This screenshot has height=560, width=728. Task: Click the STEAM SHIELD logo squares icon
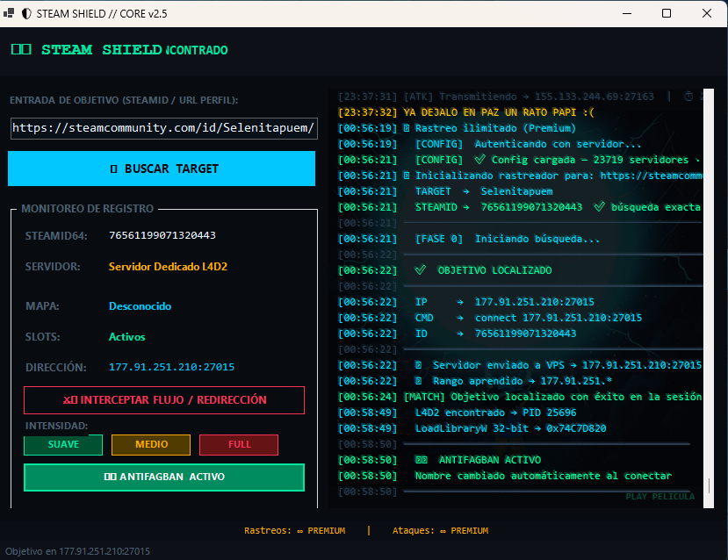tap(21, 49)
